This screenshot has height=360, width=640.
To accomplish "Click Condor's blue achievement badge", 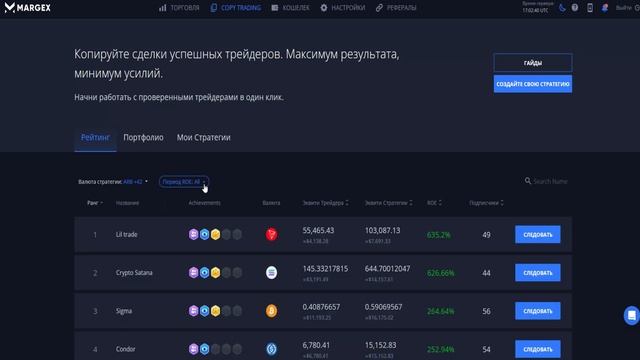I will [x=204, y=349].
